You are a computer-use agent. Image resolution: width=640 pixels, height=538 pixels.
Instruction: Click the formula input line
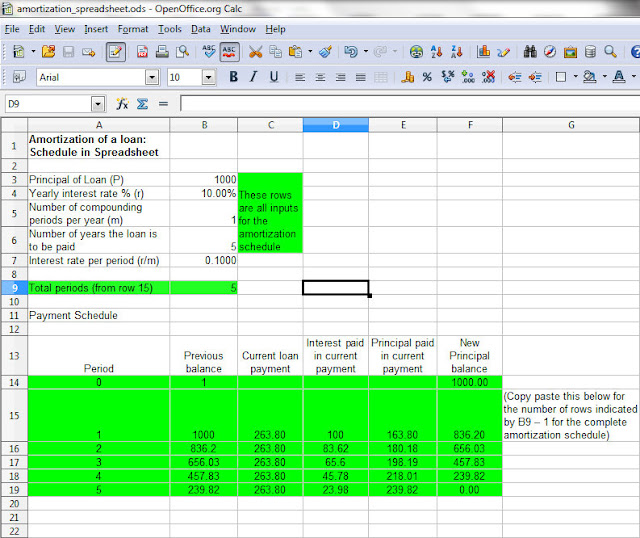[410, 104]
